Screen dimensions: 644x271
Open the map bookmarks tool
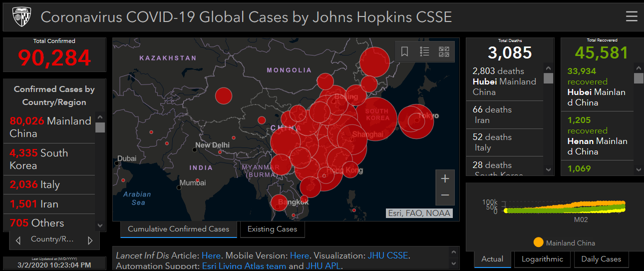405,51
